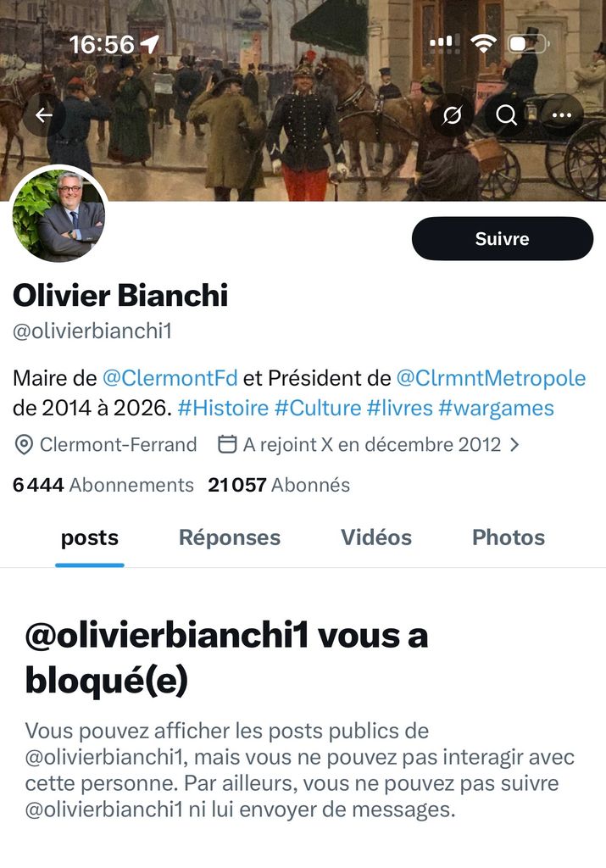
Task: Tap the location pin icon
Action: (x=23, y=445)
